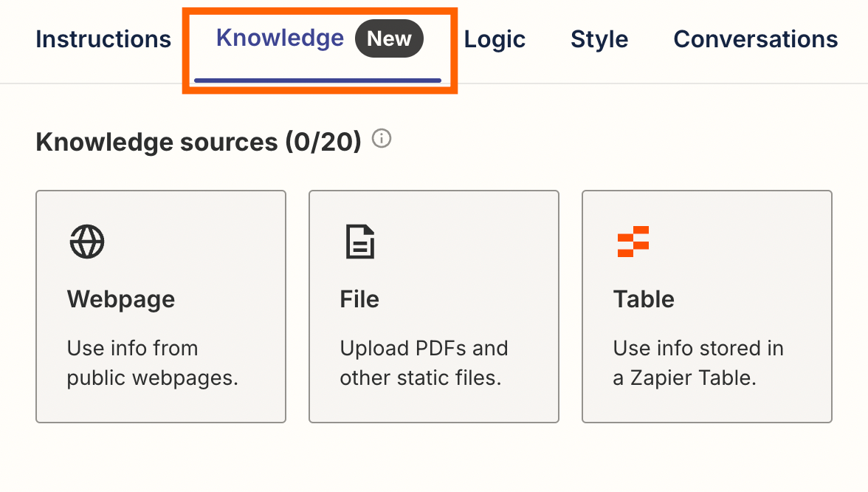Switch to the Logic tab
The width and height of the screenshot is (868, 492).
pos(495,39)
